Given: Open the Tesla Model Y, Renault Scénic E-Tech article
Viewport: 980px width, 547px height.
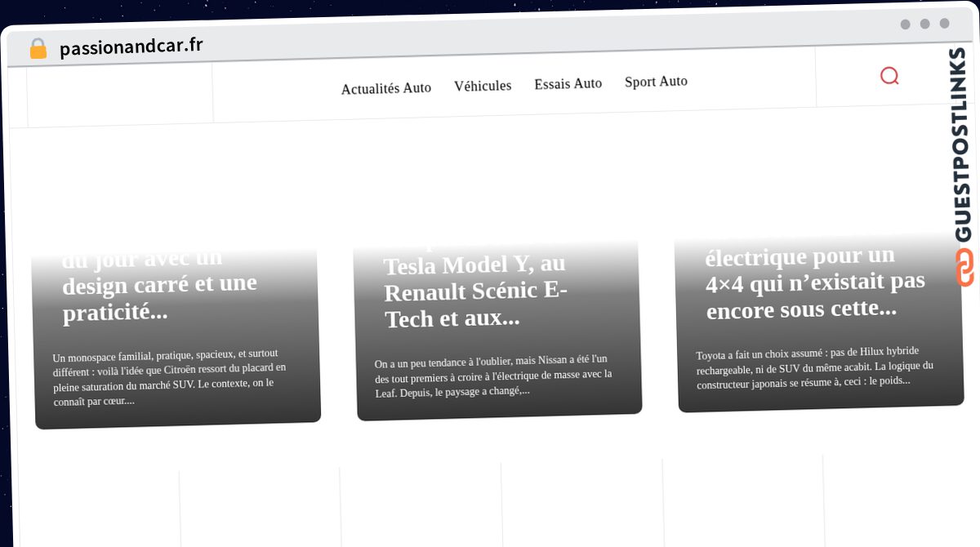Looking at the screenshot, I should pyautogui.click(x=475, y=291).
